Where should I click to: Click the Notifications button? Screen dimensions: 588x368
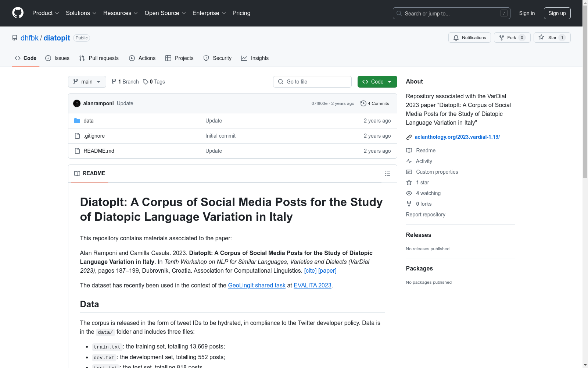(470, 38)
